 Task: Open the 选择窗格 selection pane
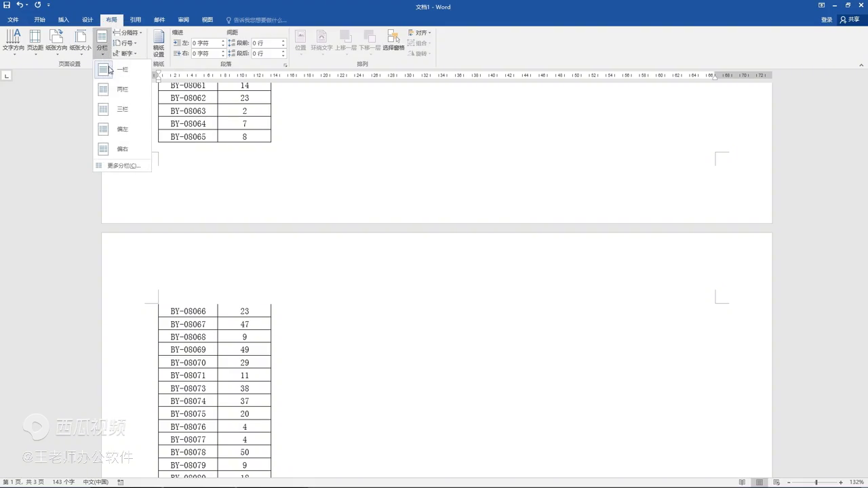393,42
